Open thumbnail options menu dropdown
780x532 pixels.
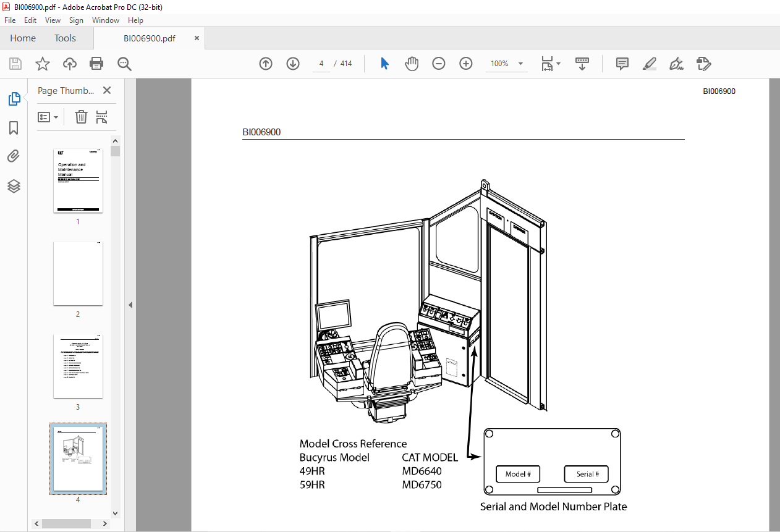pyautogui.click(x=48, y=117)
